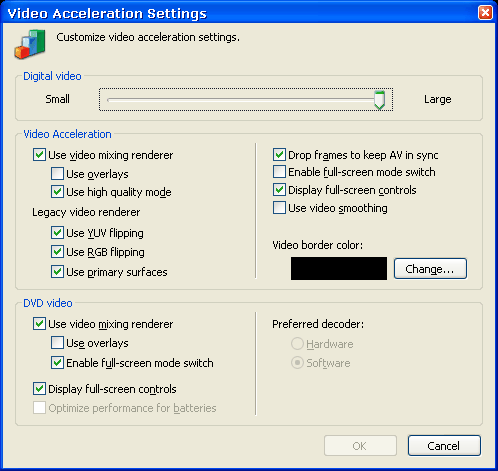
Task: Select the Hardware decoder radio button
Action: [297, 344]
